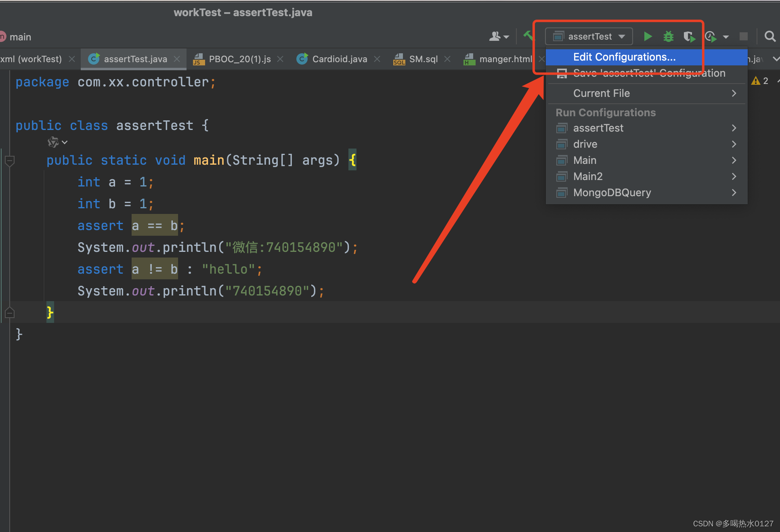Click the gray Stop square icon
The height and width of the screenshot is (532, 780).
click(x=743, y=37)
